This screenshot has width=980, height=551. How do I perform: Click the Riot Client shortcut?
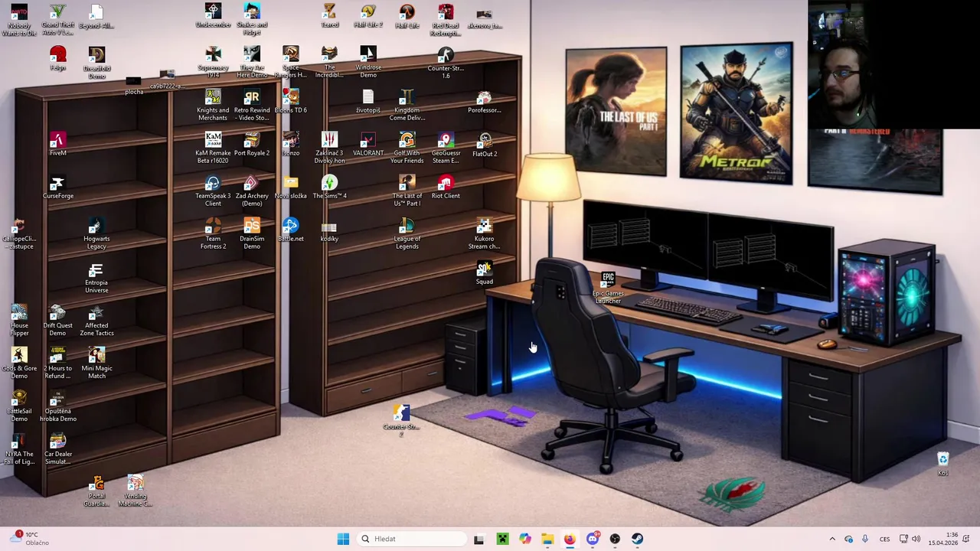(446, 187)
